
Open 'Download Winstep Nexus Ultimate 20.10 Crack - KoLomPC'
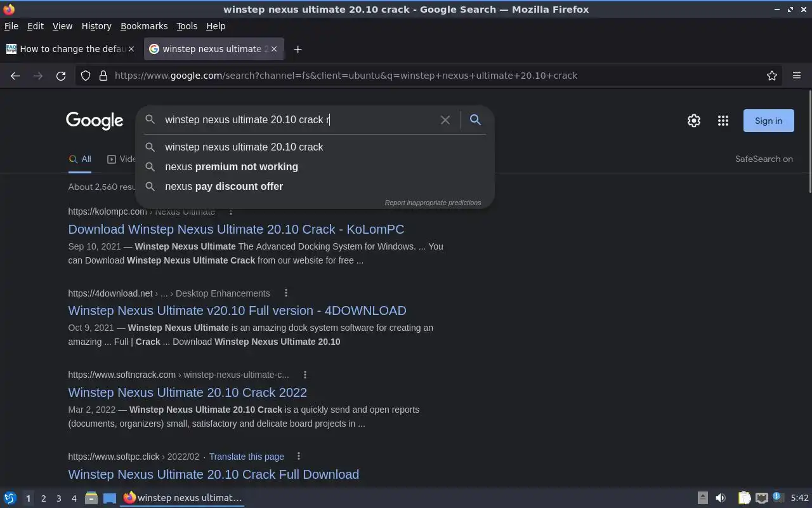pos(236,229)
